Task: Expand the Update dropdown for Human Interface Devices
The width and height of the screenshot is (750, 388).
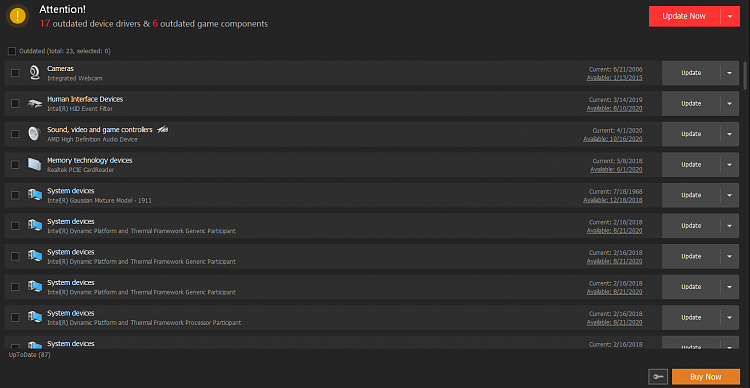Action: coord(729,103)
